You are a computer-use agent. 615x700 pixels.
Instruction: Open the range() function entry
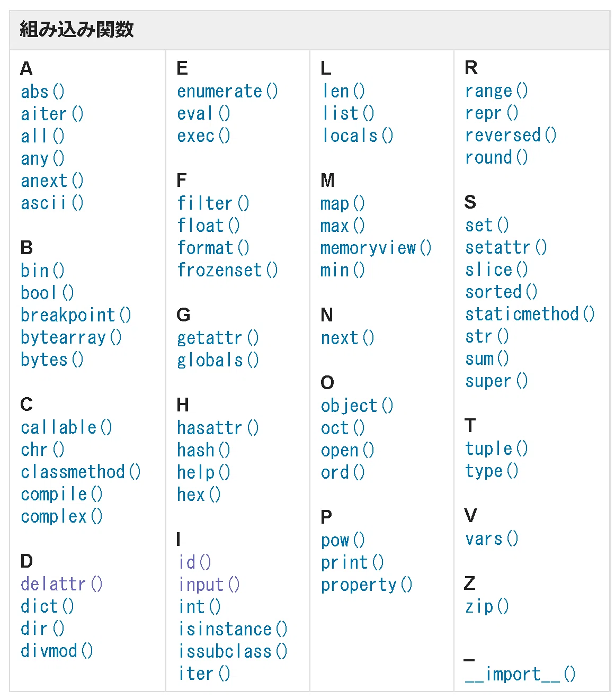[x=496, y=91]
